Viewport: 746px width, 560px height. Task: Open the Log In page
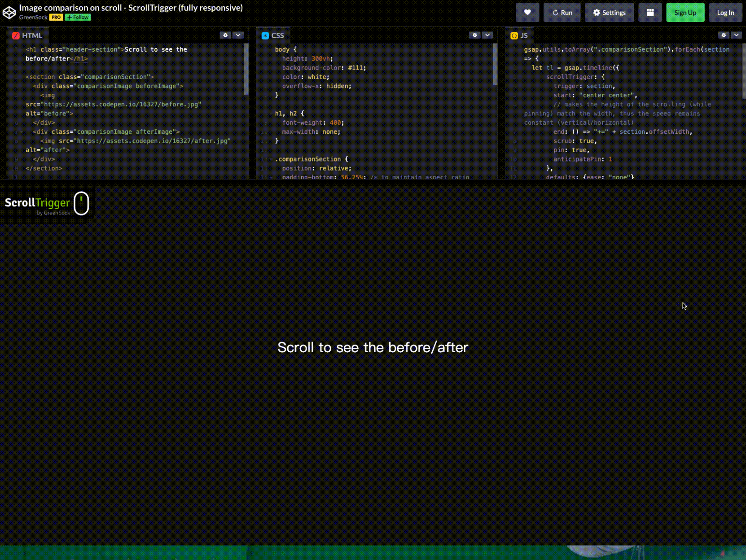click(725, 13)
